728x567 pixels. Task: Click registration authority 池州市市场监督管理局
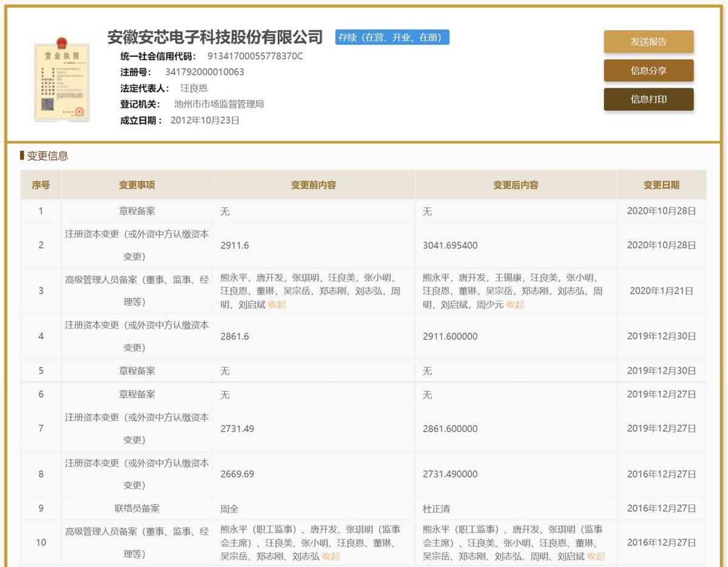tap(218, 104)
